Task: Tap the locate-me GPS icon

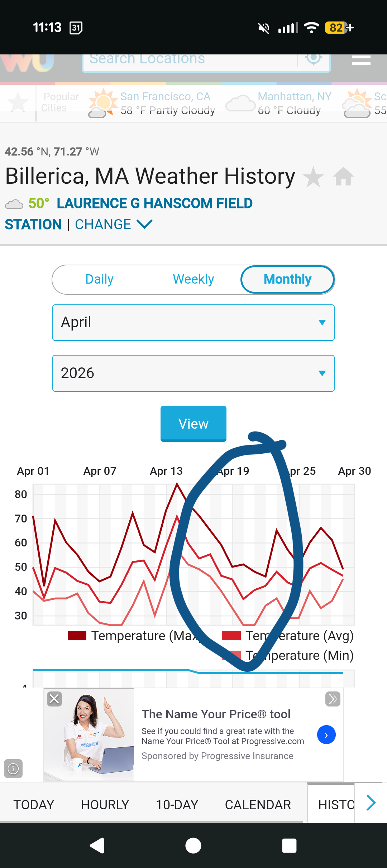Action: pyautogui.click(x=314, y=58)
